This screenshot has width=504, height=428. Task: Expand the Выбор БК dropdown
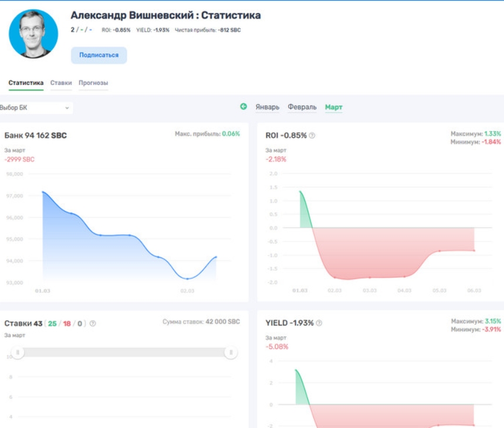click(35, 107)
